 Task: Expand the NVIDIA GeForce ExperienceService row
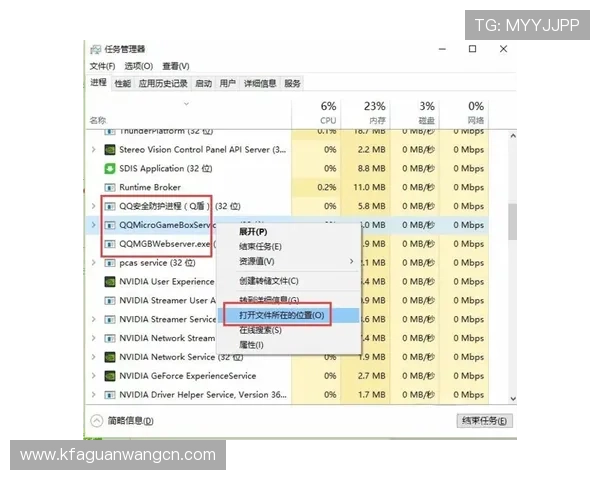click(94, 376)
